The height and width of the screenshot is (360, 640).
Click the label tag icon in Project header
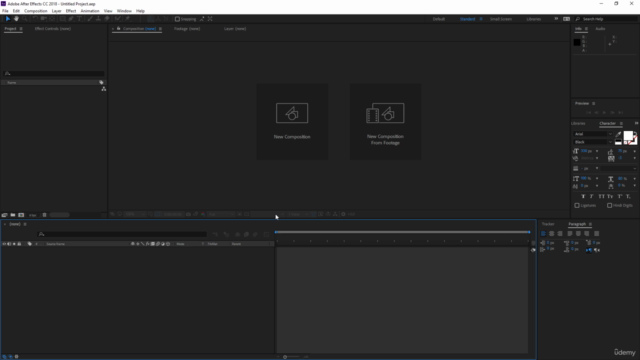click(x=101, y=82)
